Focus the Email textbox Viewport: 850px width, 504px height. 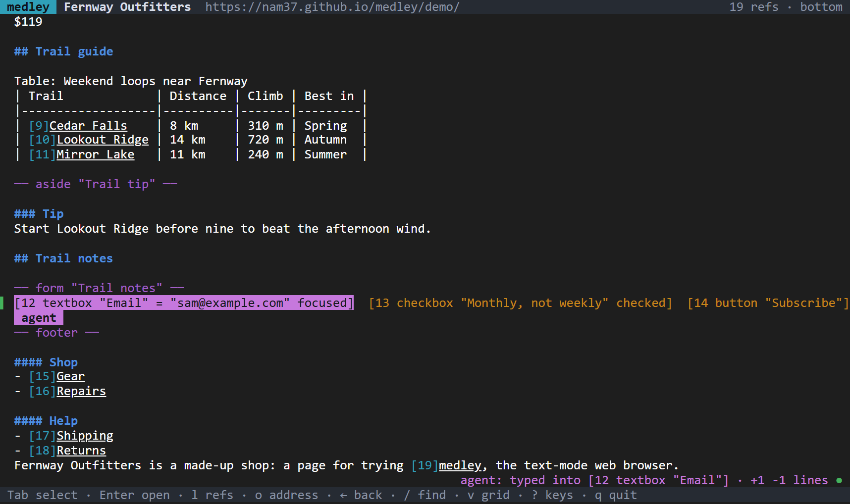point(184,303)
